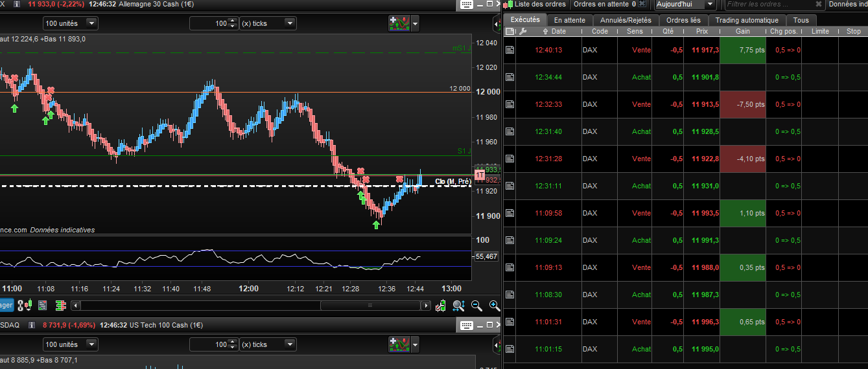Clear the Ordres en attente counter X button
The image size is (868, 369).
(x=642, y=4)
